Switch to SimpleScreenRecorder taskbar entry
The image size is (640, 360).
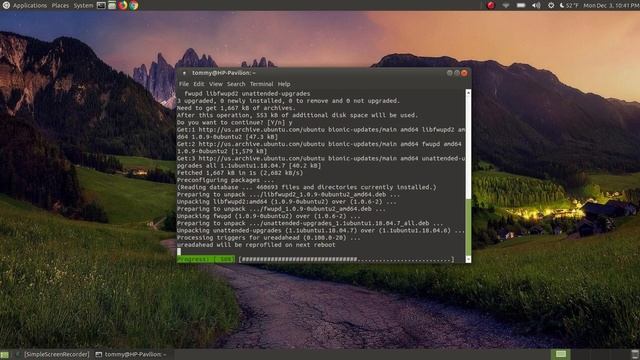53,354
